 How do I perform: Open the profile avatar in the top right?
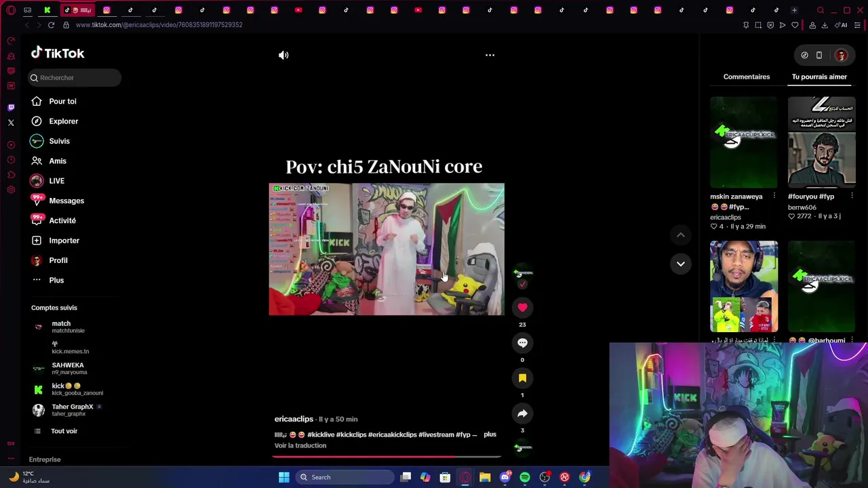pos(841,55)
